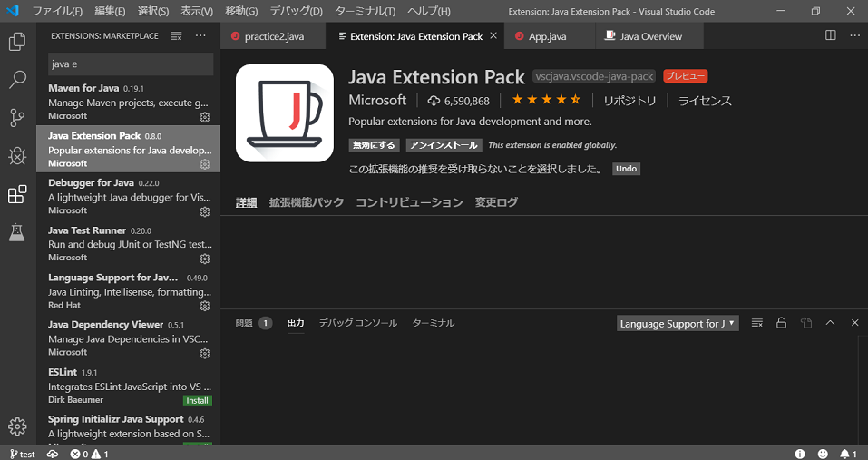Open the リポジトリ repository link

click(x=629, y=101)
